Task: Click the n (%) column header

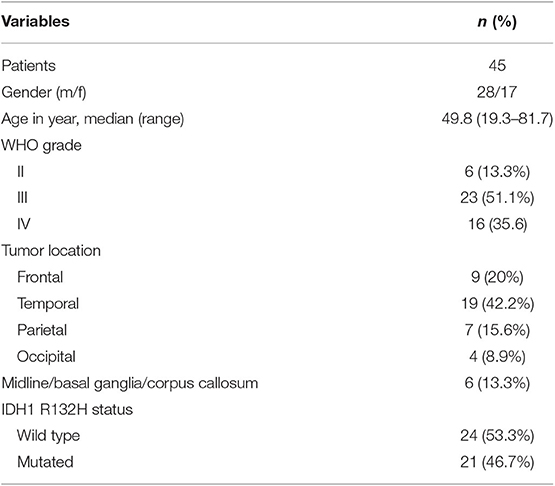Action: [497, 22]
